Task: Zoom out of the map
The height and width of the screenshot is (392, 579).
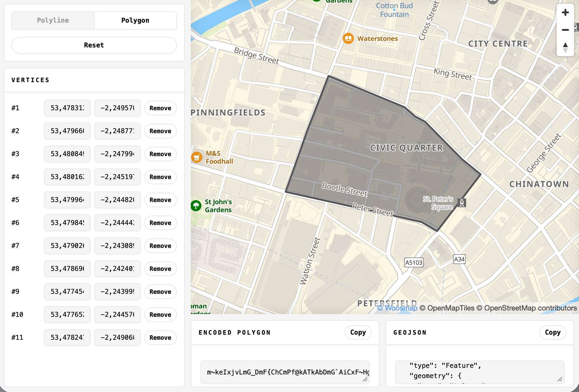Action: pos(565,30)
